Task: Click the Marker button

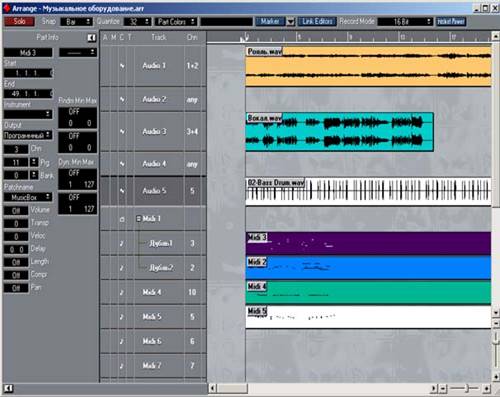Action: point(270,21)
